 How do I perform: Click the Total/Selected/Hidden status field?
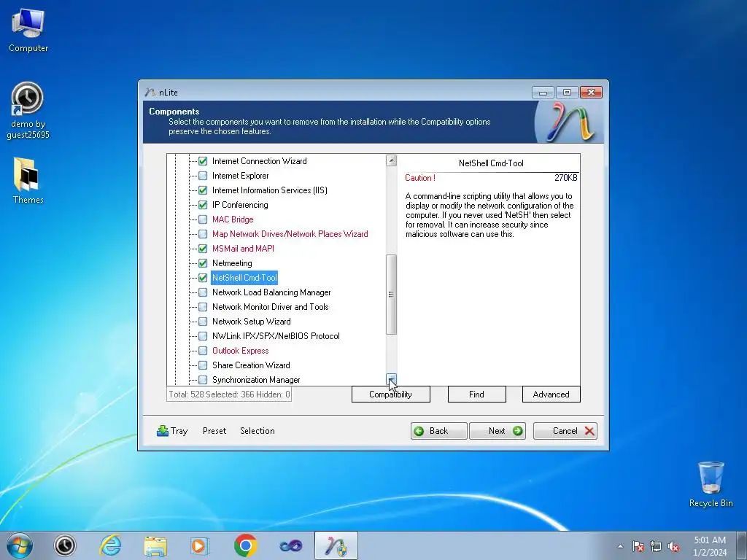229,394
